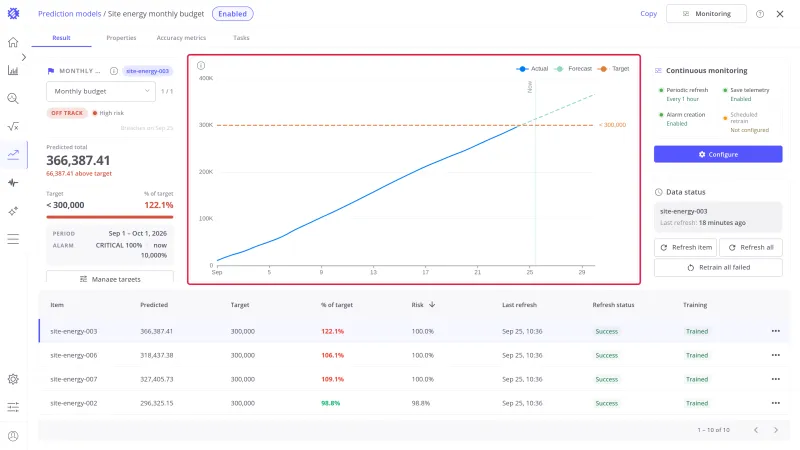This screenshot has height=450, width=800.
Task: Open the Monitoring button
Action: (x=706, y=14)
